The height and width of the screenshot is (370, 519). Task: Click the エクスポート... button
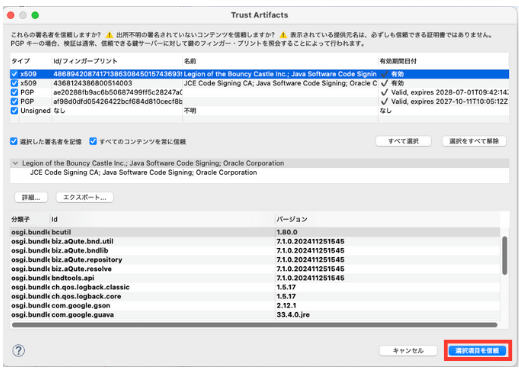(x=85, y=197)
